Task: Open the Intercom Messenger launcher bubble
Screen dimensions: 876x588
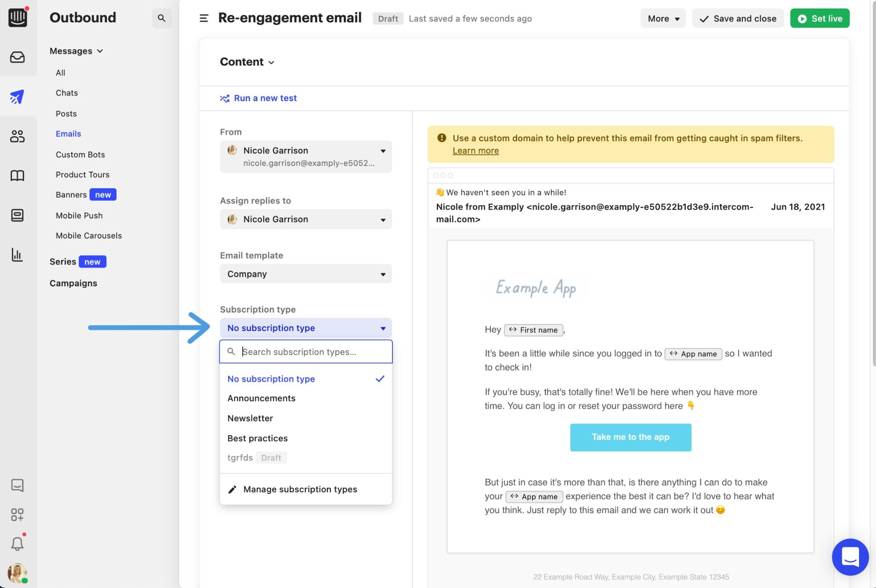Action: point(850,557)
